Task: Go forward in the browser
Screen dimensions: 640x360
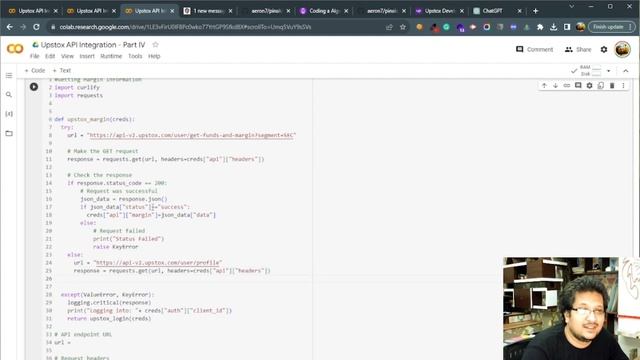Action: tap(23, 27)
